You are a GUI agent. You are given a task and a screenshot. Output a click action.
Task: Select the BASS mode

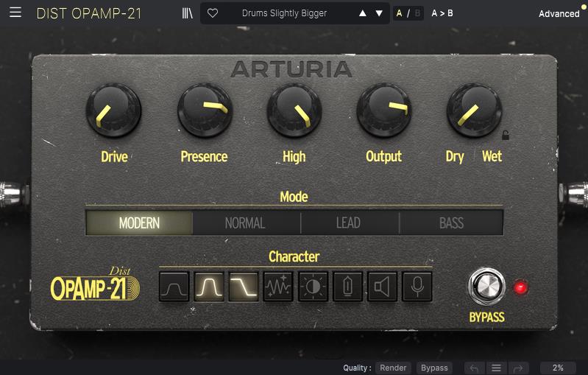coord(452,223)
